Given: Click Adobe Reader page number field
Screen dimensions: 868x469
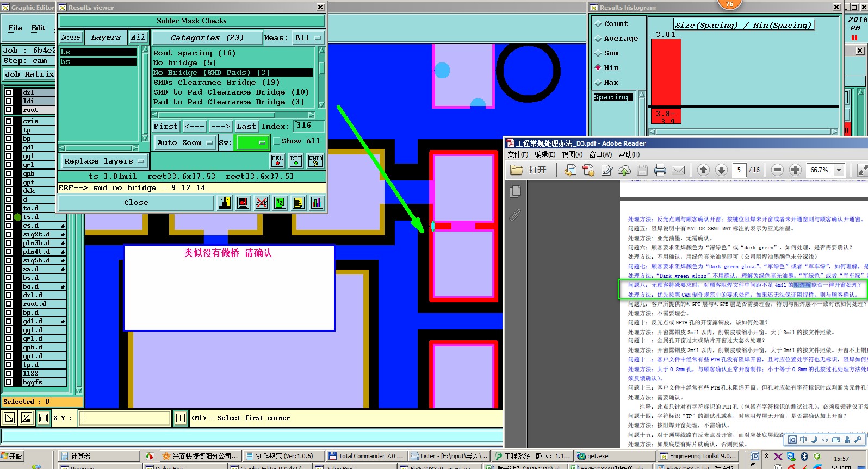Looking at the screenshot, I should tap(739, 170).
